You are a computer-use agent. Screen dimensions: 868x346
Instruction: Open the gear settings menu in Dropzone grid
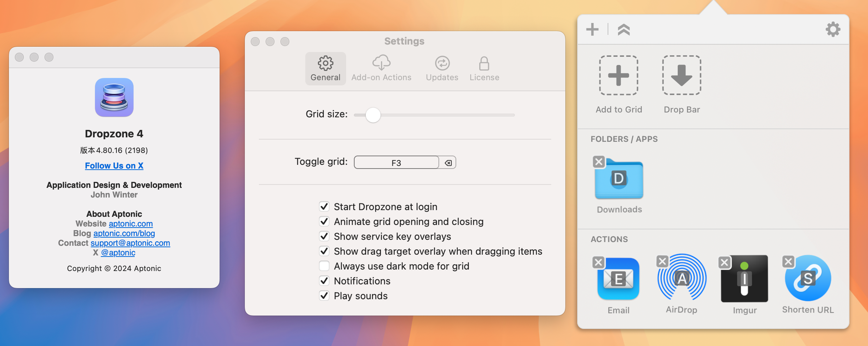833,29
